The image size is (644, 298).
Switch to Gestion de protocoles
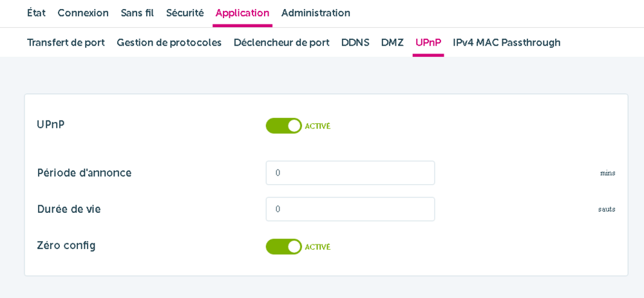click(x=169, y=43)
